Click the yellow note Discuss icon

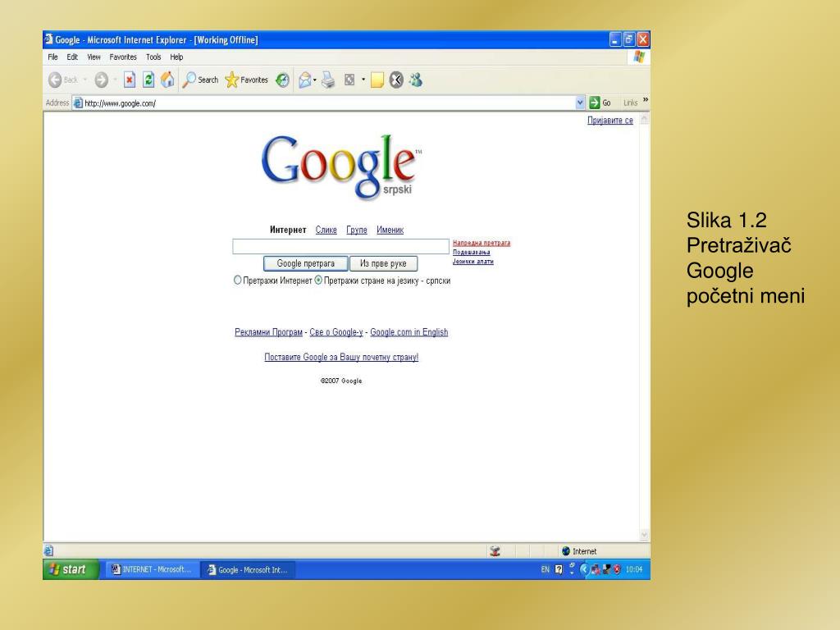click(377, 80)
